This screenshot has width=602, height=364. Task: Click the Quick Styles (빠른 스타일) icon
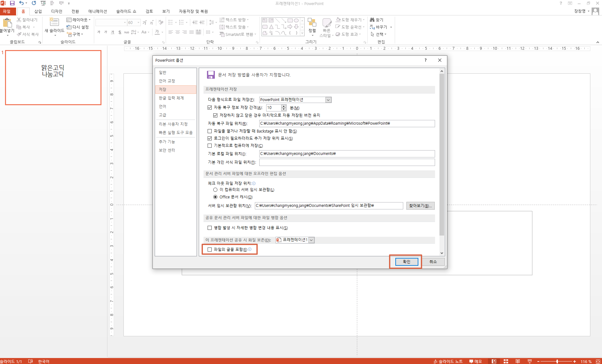[327, 23]
